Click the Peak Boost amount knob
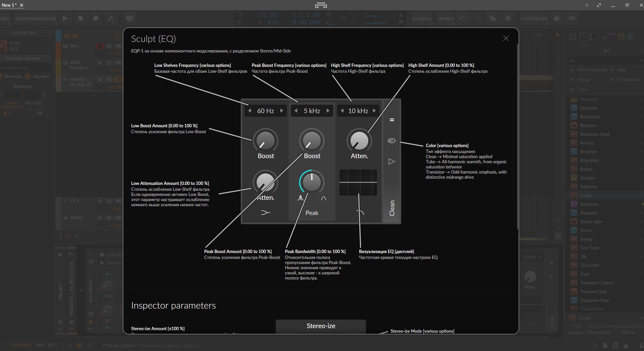The width and height of the screenshot is (644, 351). [312, 140]
